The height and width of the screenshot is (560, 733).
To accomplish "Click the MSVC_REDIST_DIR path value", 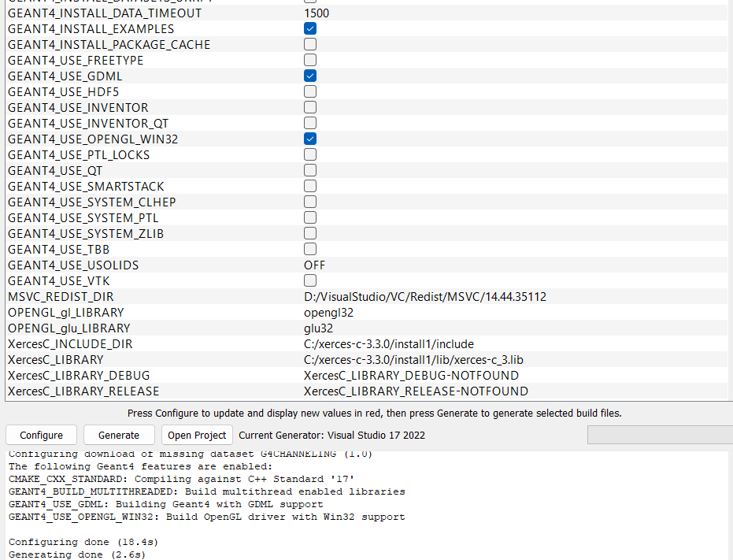I will point(424,297).
